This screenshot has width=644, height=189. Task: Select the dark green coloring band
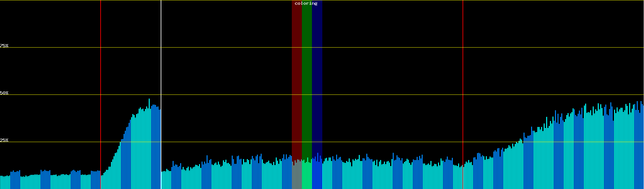(x=307, y=79)
